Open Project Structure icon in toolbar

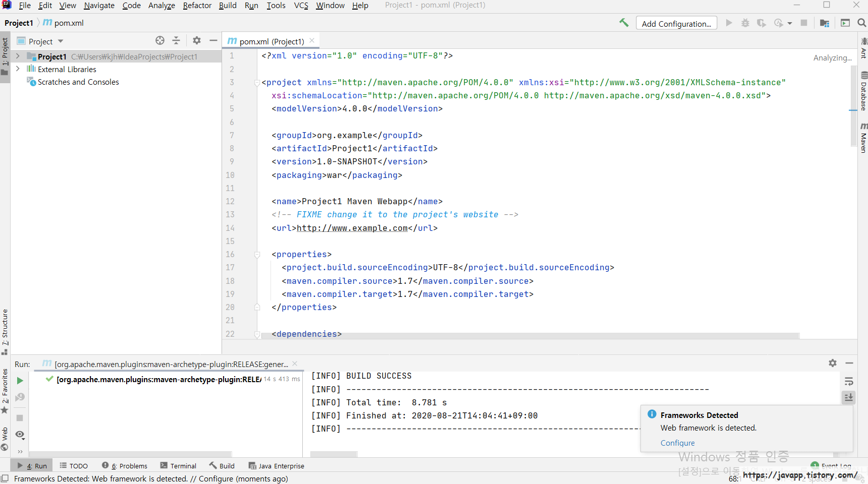pos(825,23)
